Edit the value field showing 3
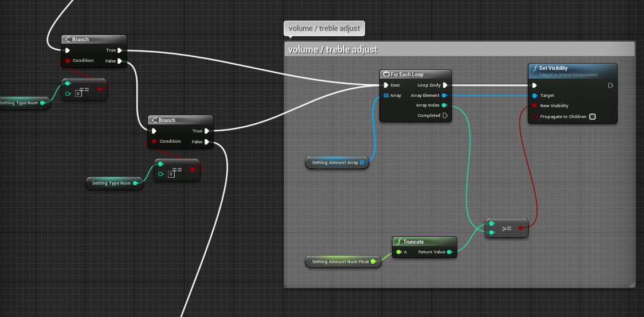This screenshot has height=317, width=644. [x=171, y=174]
